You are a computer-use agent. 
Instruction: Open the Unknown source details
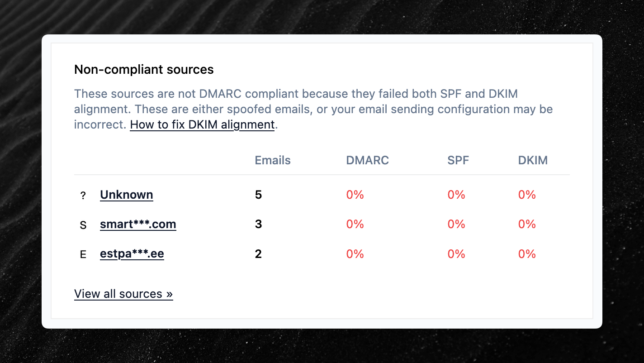pyautogui.click(x=126, y=195)
